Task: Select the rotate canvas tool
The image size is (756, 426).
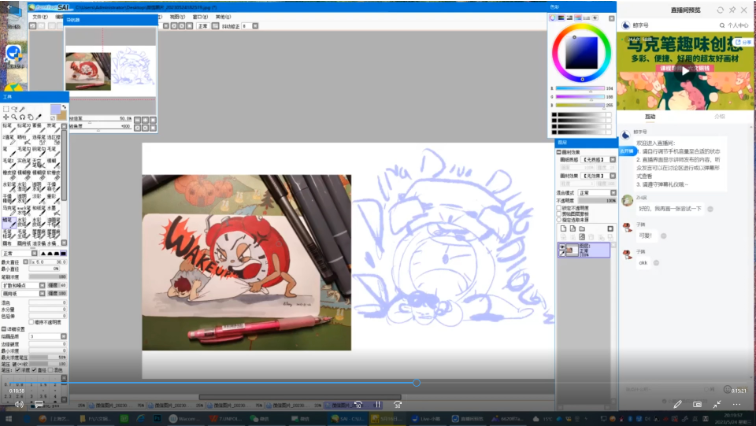Action: (x=22, y=117)
